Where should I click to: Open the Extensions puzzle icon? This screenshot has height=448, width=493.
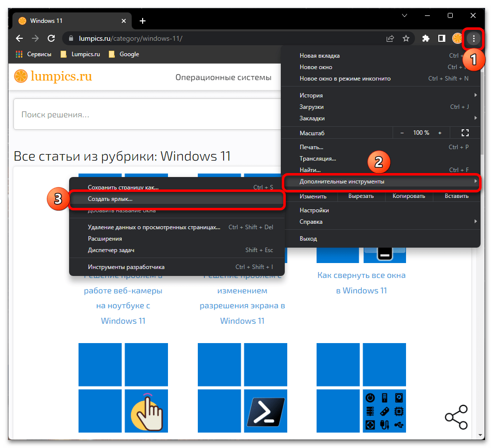[426, 38]
